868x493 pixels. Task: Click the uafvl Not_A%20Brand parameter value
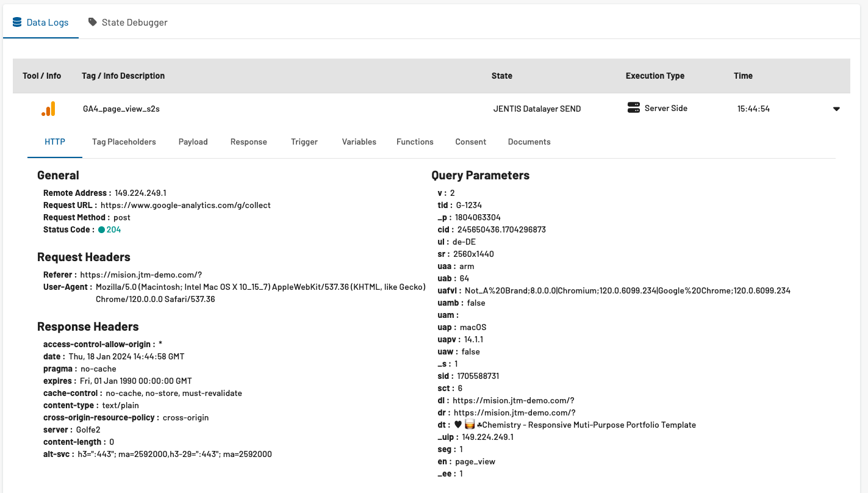[x=628, y=290]
